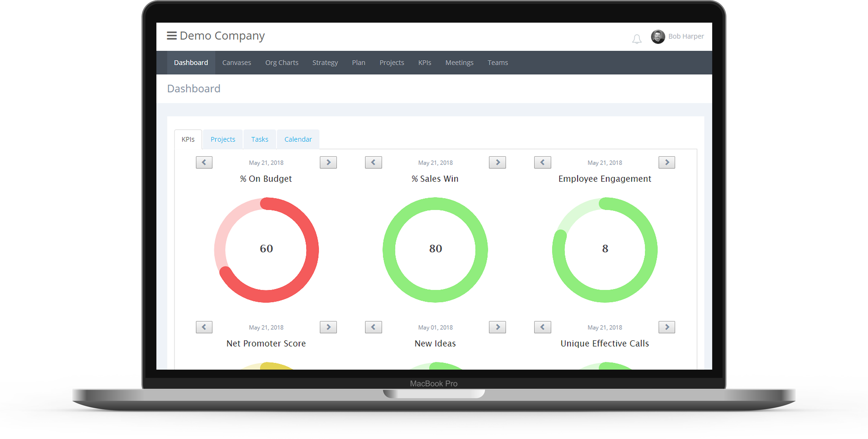Go to the Dashboard nav item

tap(191, 63)
